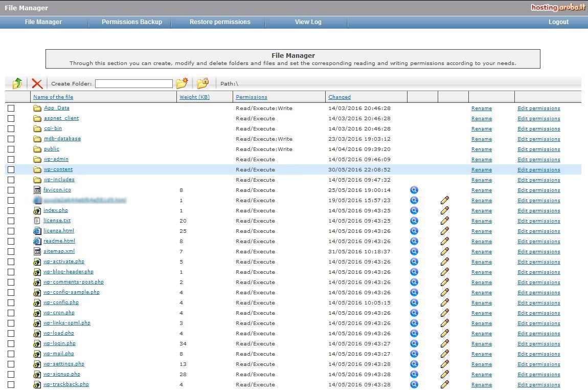Check the box for App_Data folder
The image size is (588, 390).
tap(11, 108)
